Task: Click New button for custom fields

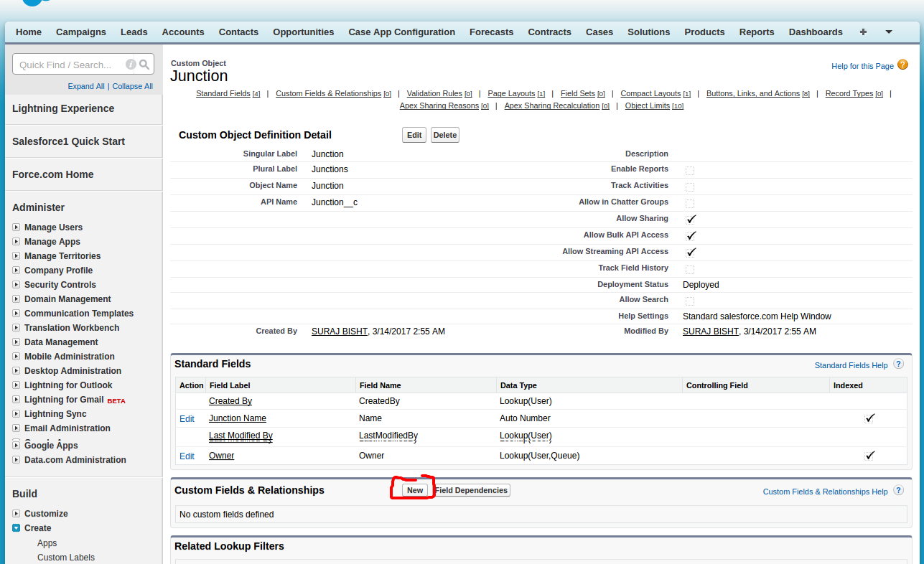Action: click(x=415, y=490)
